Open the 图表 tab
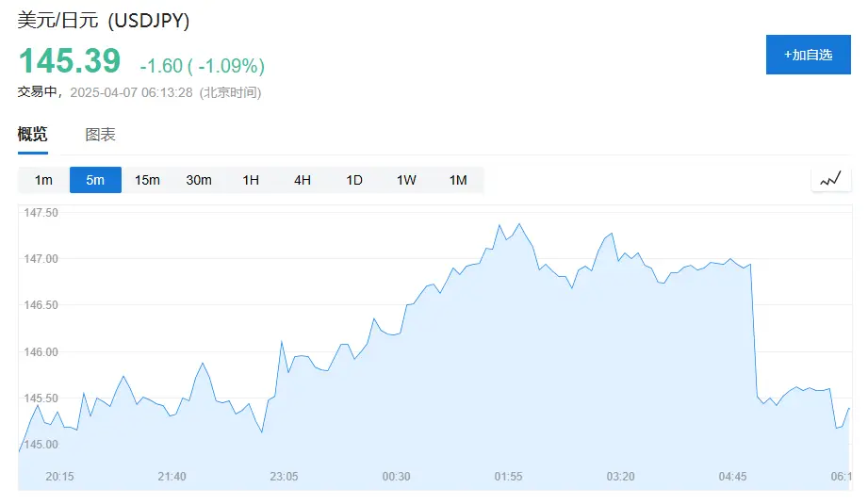The width and height of the screenshot is (868, 504). tap(100, 135)
